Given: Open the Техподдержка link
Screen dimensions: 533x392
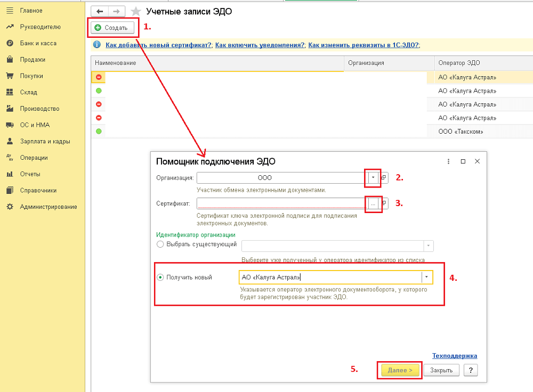Looking at the screenshot, I should [x=454, y=356].
